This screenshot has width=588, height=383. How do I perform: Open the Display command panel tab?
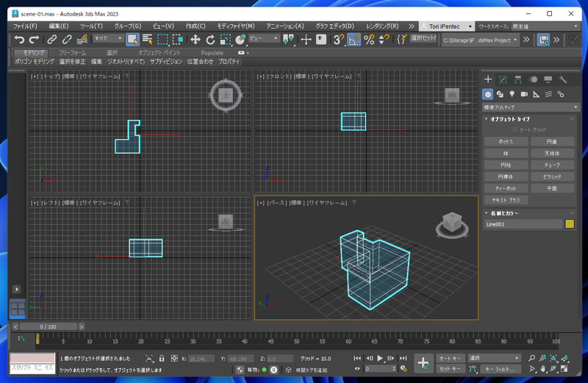click(548, 79)
